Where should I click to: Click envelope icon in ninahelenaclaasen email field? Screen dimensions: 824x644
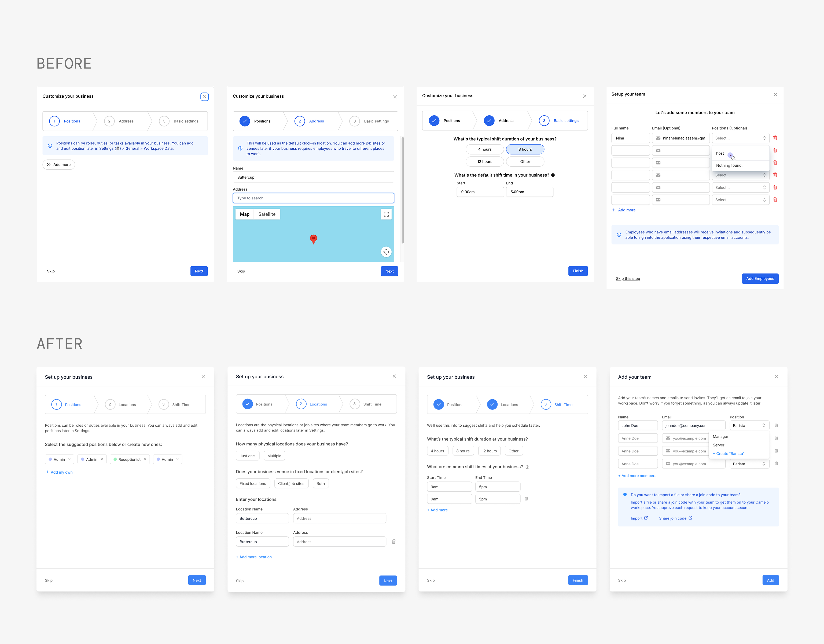tap(658, 138)
